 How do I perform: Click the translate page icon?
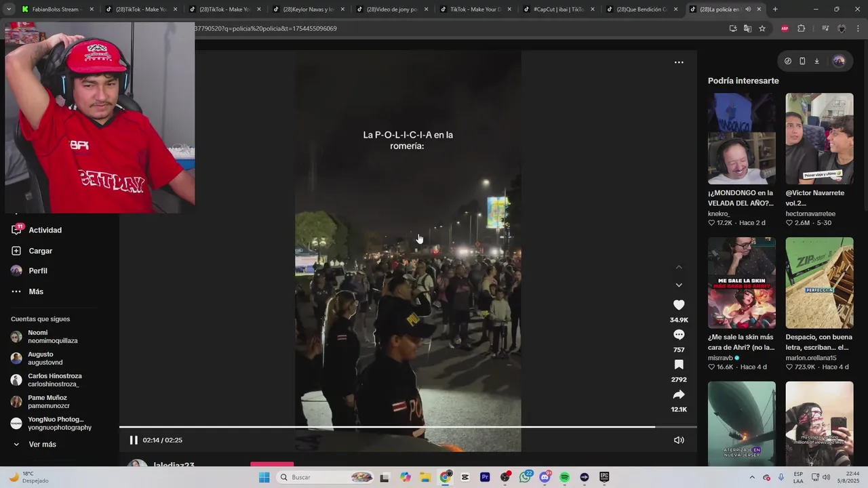tap(747, 28)
